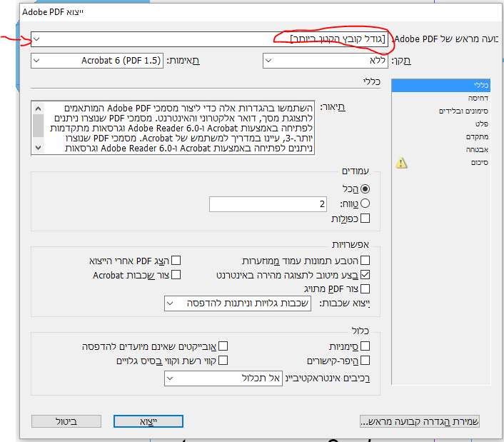This screenshot has height=442, width=504.
Task: Click the description box scroll down arrow
Action: (39, 148)
